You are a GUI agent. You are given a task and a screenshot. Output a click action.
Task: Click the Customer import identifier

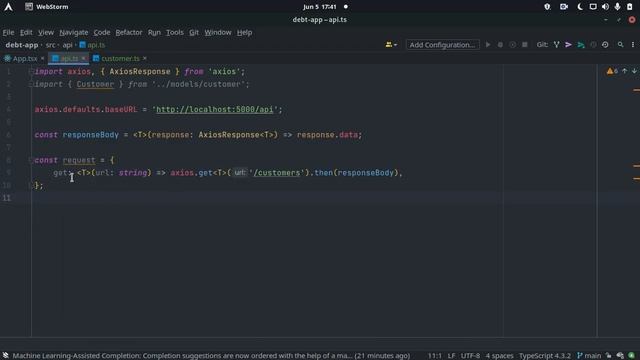(95, 84)
